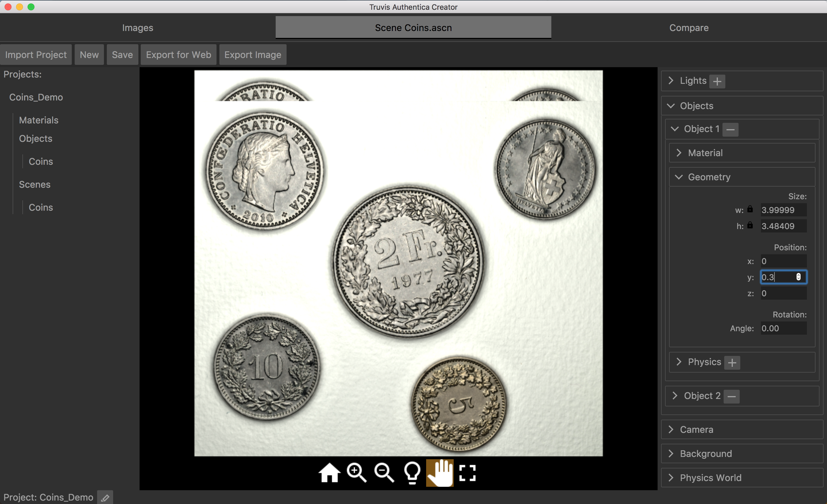Expand the Material section
Viewport: 827px width, 504px height.
click(x=679, y=153)
